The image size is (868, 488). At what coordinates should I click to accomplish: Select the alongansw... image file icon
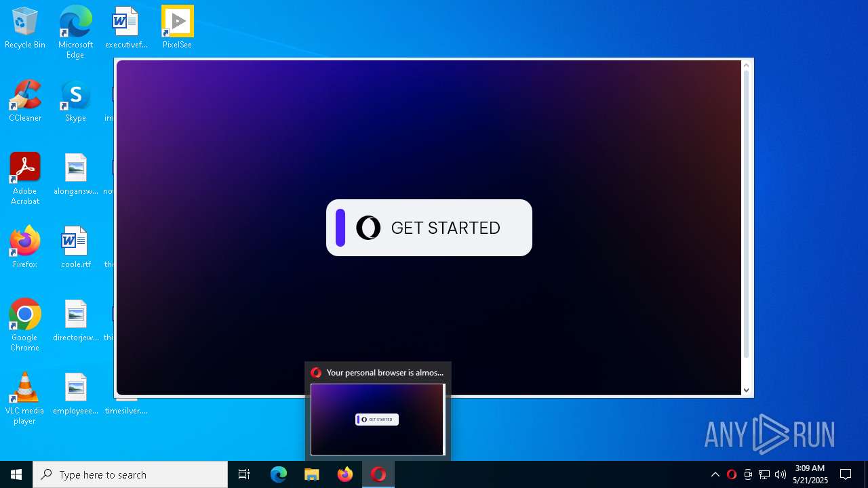75,174
